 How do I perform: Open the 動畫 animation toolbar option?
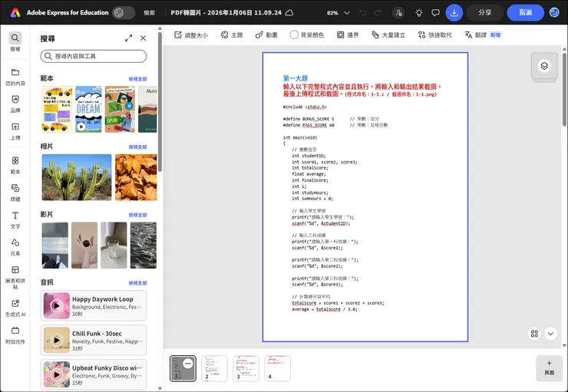(x=266, y=35)
